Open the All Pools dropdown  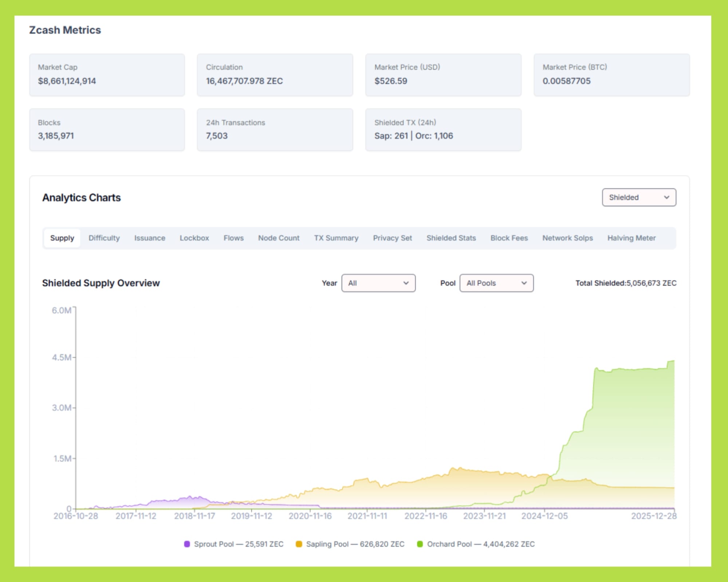[x=496, y=283]
